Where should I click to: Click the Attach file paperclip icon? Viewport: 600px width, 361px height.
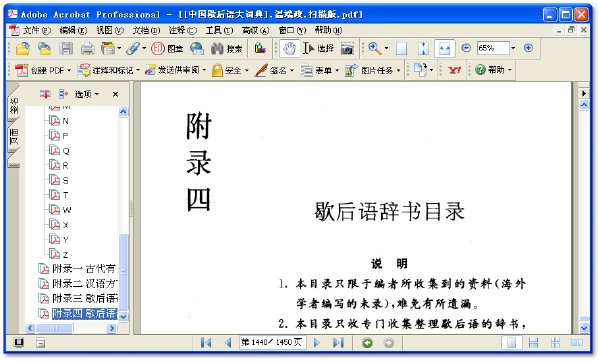click(x=133, y=49)
